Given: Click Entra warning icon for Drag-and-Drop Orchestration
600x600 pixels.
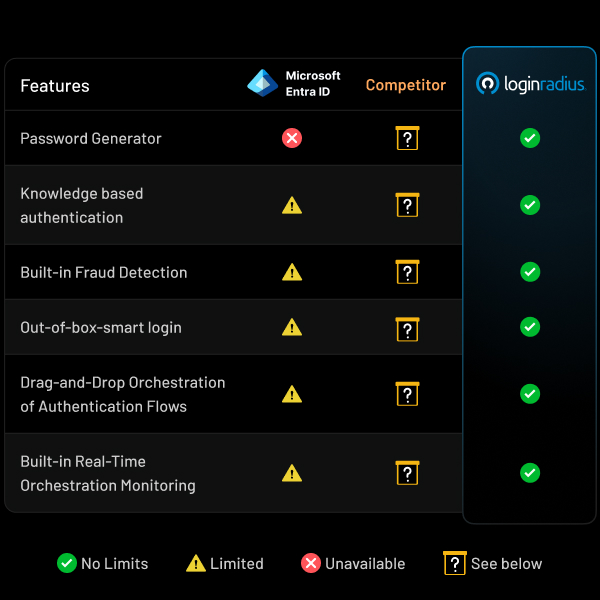Looking at the screenshot, I should (292, 394).
